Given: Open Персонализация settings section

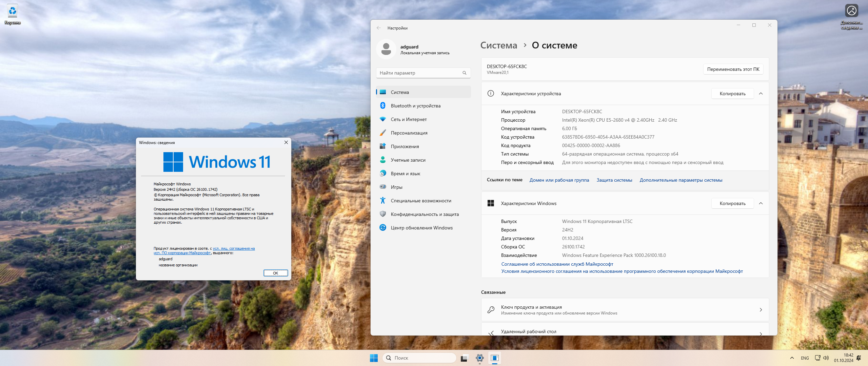Looking at the screenshot, I should [409, 133].
